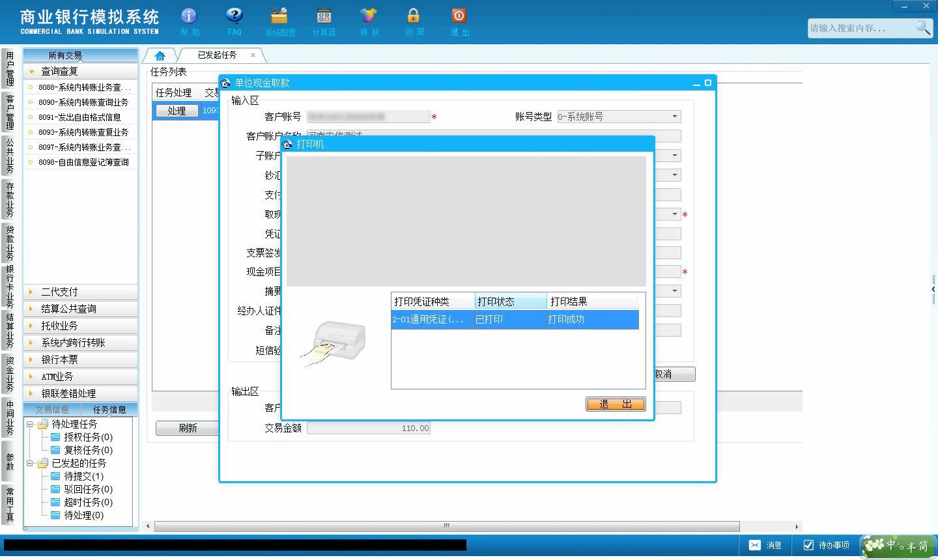Switch to 交易信息 tab
Image resolution: width=938 pixels, height=560 pixels.
(x=52, y=410)
